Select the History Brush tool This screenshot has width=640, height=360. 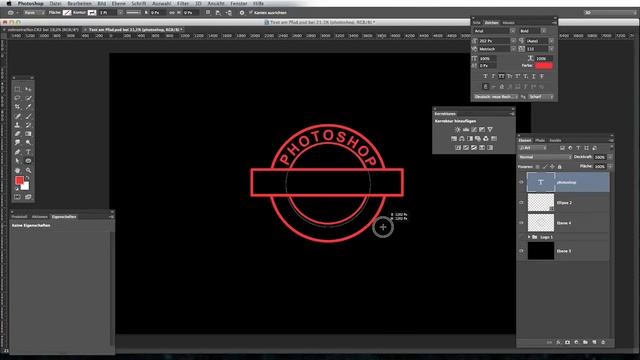pyautogui.click(x=28, y=125)
